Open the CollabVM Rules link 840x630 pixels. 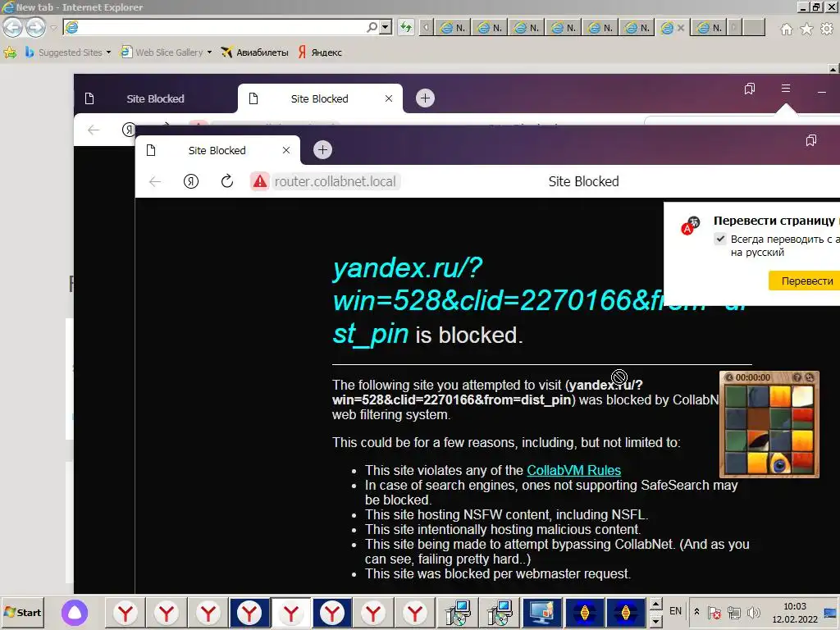[x=573, y=470]
